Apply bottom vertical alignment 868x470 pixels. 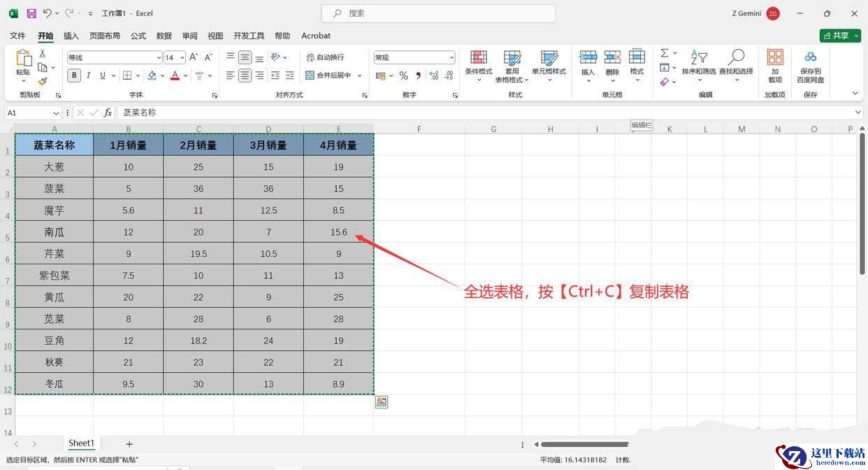[259, 57]
